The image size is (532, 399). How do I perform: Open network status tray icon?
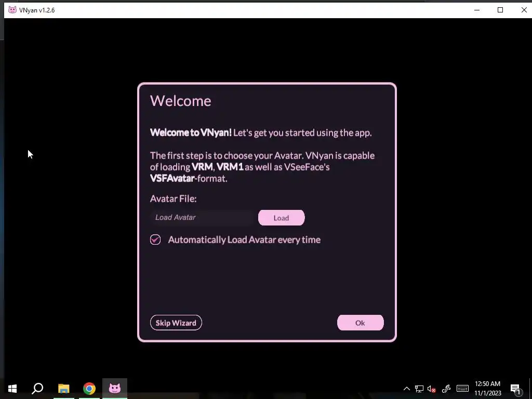coord(419,389)
